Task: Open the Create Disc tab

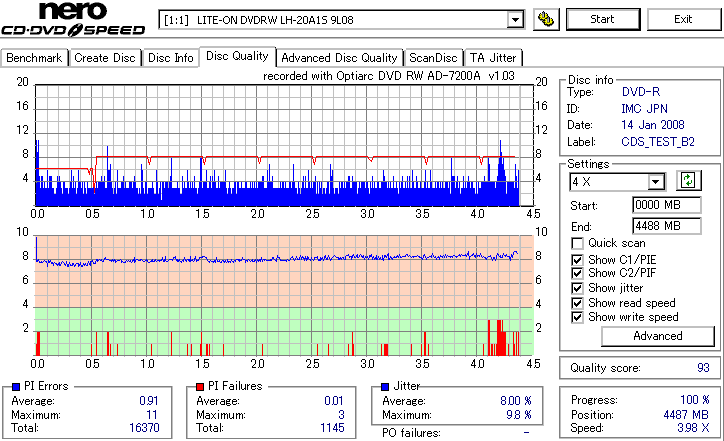Action: 105,58
